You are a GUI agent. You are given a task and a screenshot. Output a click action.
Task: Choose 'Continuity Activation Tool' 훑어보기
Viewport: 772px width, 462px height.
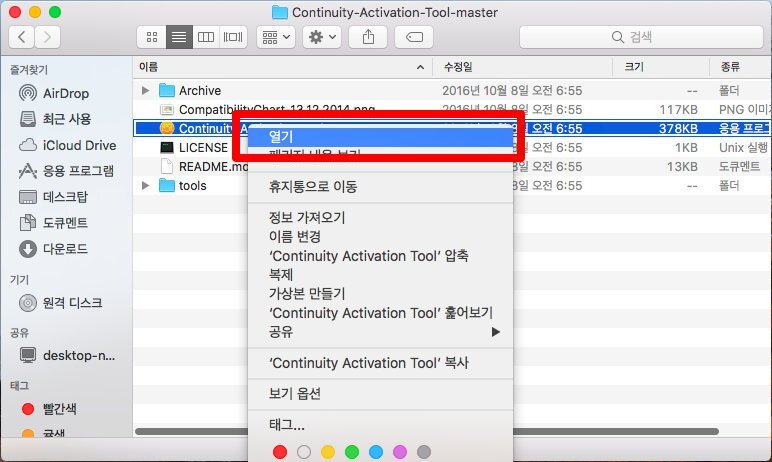380,313
